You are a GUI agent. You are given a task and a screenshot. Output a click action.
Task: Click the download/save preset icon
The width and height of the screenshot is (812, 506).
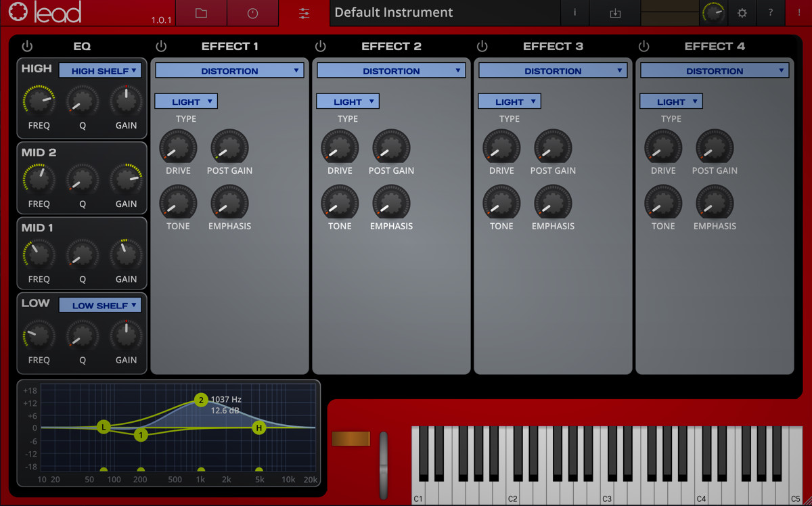tap(614, 12)
